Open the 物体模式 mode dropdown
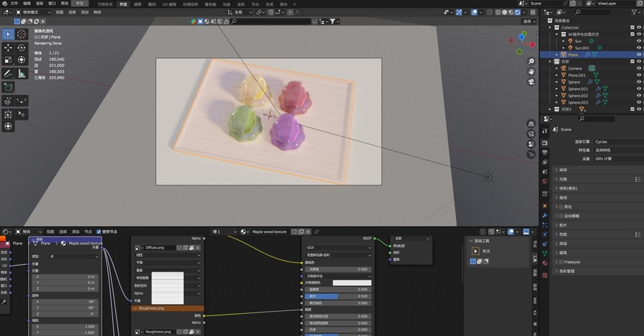The image size is (644, 336). pos(33,12)
